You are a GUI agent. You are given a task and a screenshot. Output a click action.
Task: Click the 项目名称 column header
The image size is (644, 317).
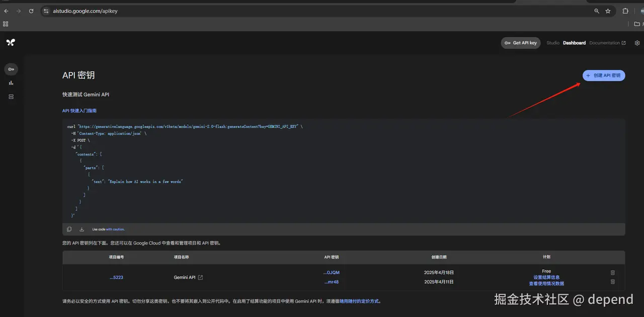click(181, 257)
